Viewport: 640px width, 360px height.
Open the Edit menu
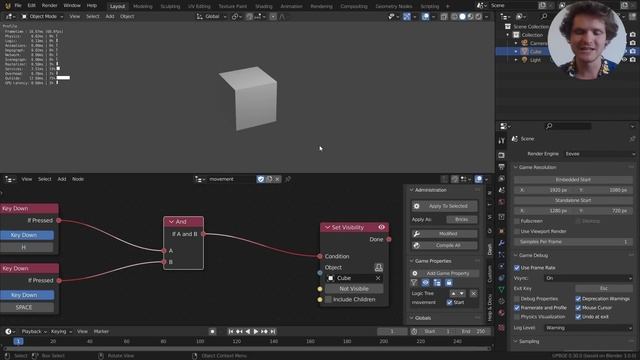point(31,6)
